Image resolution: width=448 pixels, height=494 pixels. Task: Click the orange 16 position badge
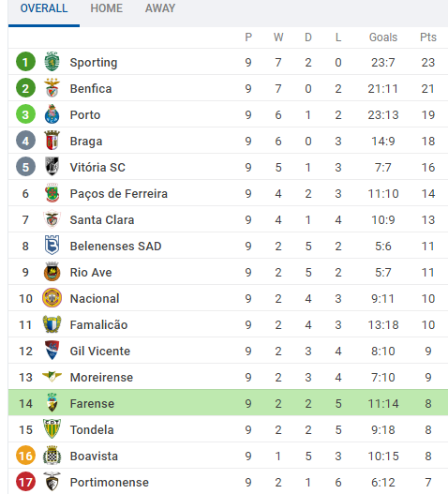point(25,456)
